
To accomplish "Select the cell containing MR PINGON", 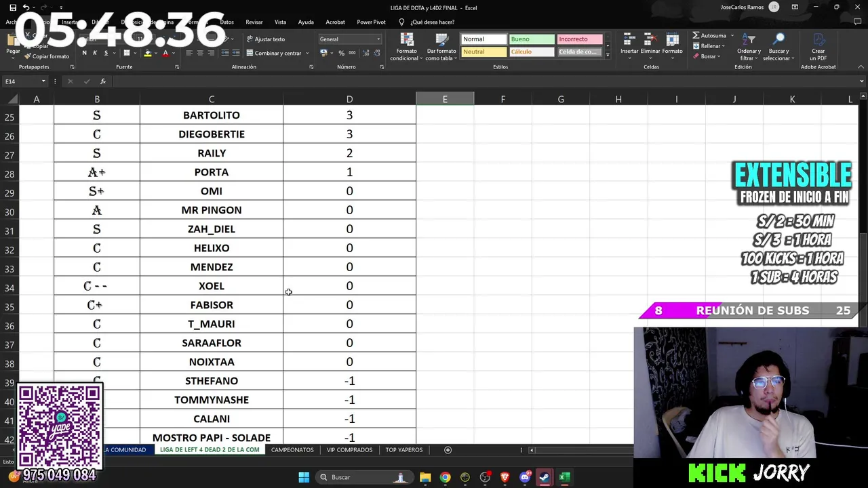I will coord(212,210).
